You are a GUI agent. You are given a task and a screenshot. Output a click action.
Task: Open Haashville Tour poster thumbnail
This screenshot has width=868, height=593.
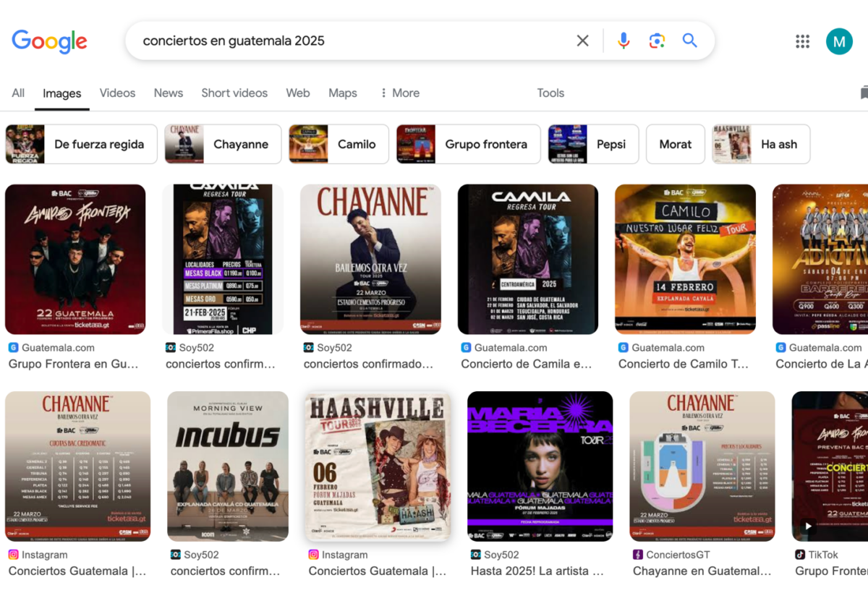[x=378, y=466]
